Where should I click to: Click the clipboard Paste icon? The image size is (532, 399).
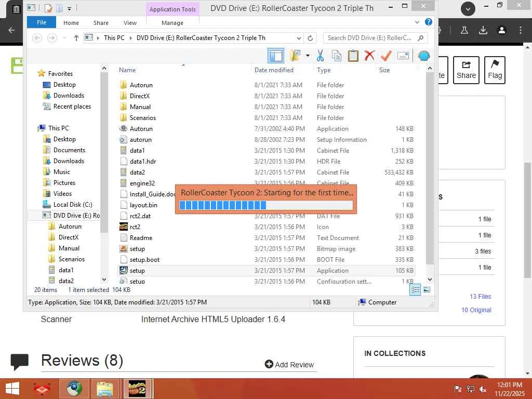click(x=353, y=56)
